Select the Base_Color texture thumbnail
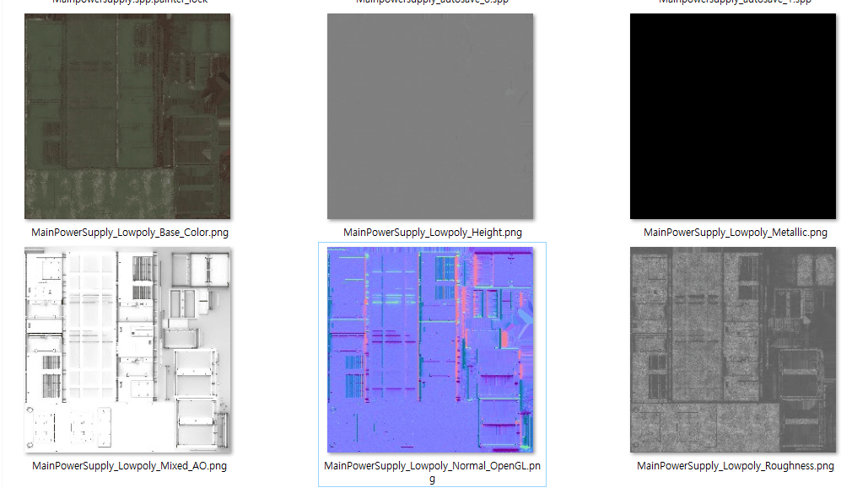Screen dimensions: 868x493 127,116
